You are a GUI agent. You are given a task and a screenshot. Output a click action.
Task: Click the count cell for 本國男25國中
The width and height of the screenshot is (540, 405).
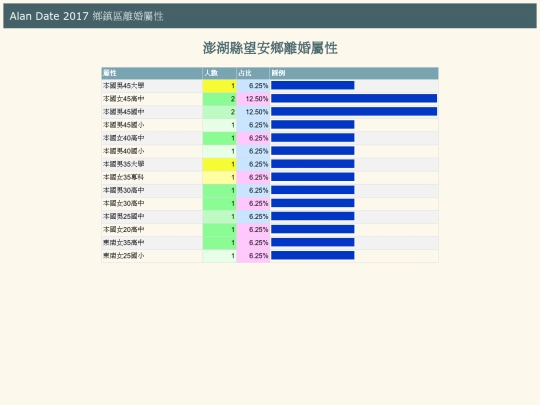[x=219, y=217]
